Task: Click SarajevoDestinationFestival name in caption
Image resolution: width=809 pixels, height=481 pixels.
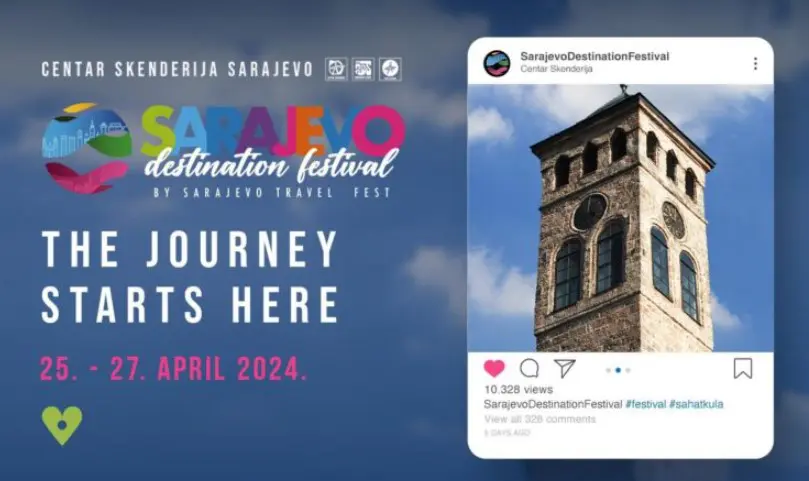Action: [x=553, y=404]
